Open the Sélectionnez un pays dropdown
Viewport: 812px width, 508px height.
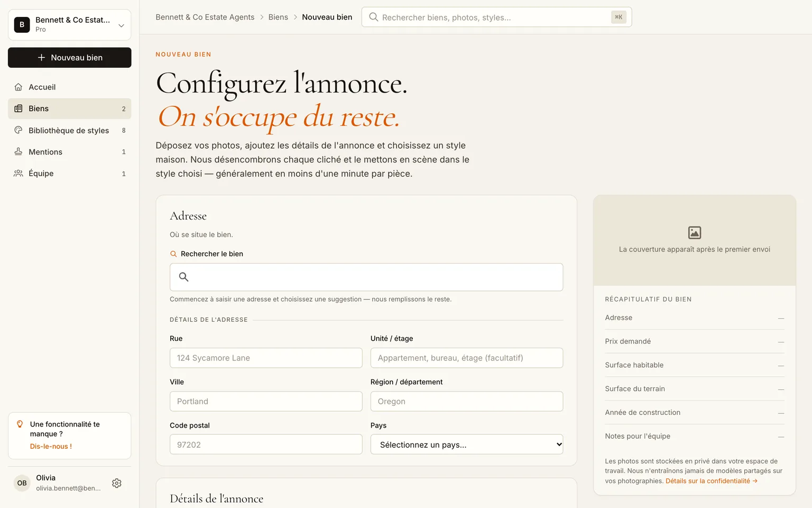click(x=467, y=444)
